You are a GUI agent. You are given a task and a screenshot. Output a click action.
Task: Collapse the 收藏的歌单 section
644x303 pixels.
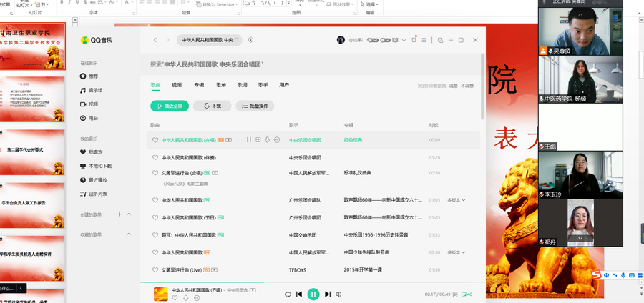click(129, 234)
